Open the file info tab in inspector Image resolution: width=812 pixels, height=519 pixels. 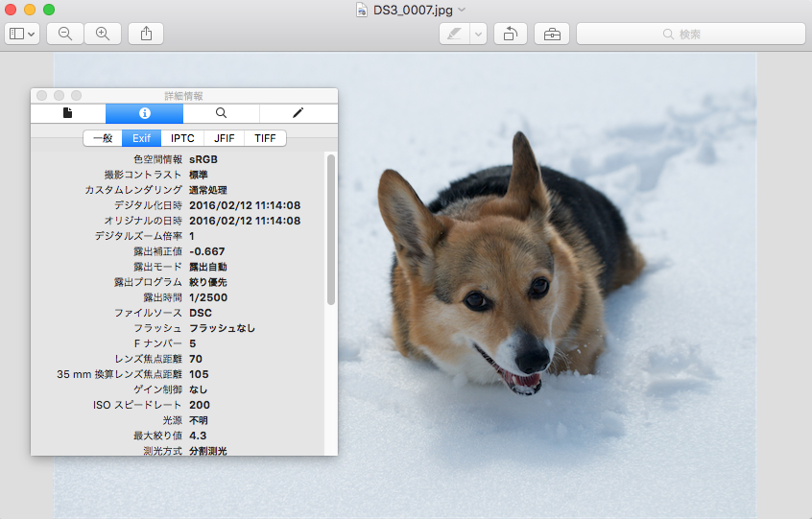point(68,113)
